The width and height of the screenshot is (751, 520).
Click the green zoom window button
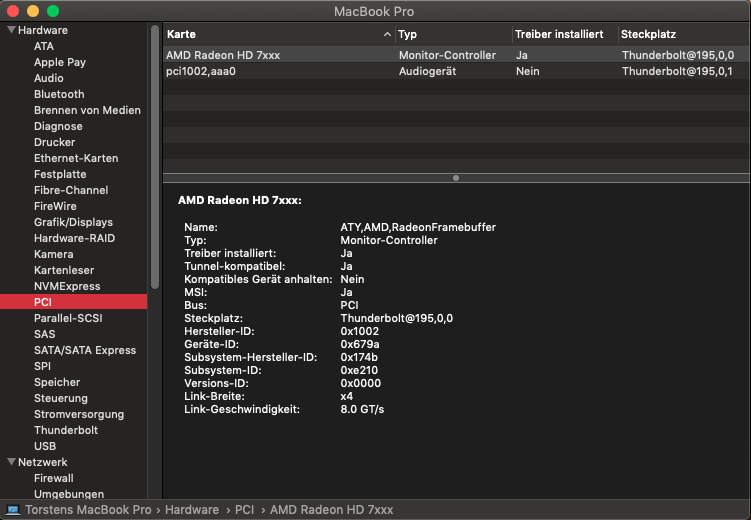53,11
